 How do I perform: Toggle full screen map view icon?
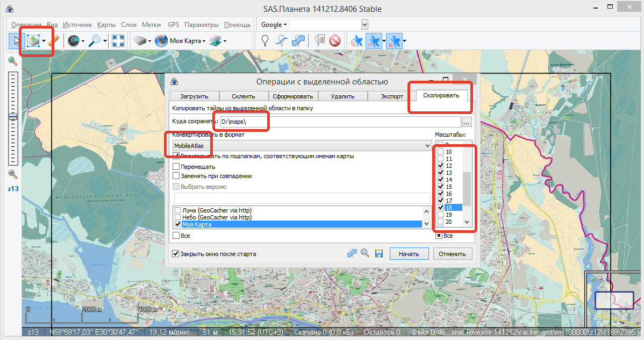(118, 41)
